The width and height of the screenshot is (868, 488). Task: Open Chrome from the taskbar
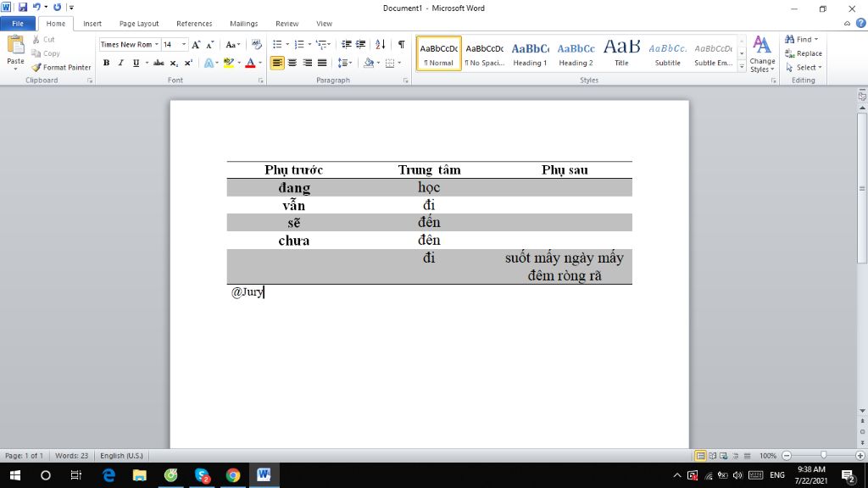point(233,475)
